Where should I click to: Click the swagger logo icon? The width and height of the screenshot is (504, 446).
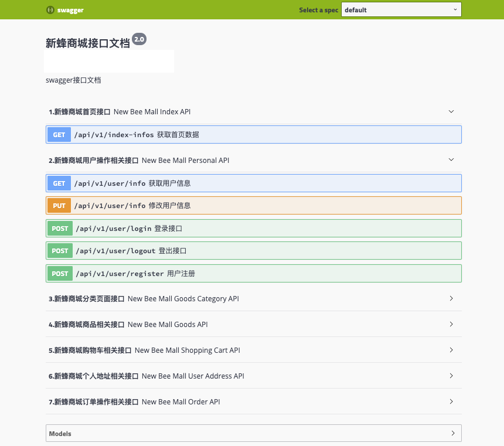(50, 10)
